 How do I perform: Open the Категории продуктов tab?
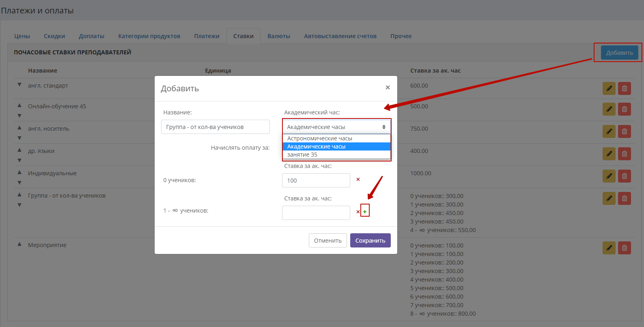(149, 36)
